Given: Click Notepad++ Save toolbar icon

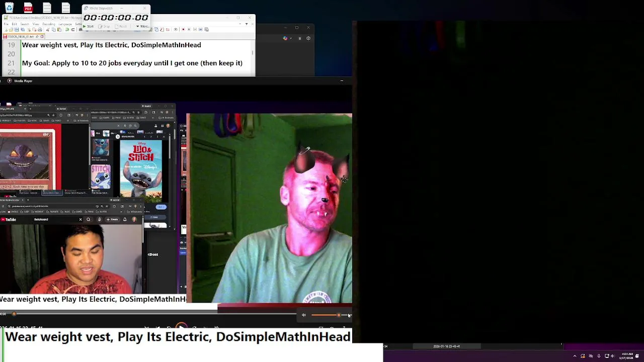Looking at the screenshot, I should (x=17, y=30).
